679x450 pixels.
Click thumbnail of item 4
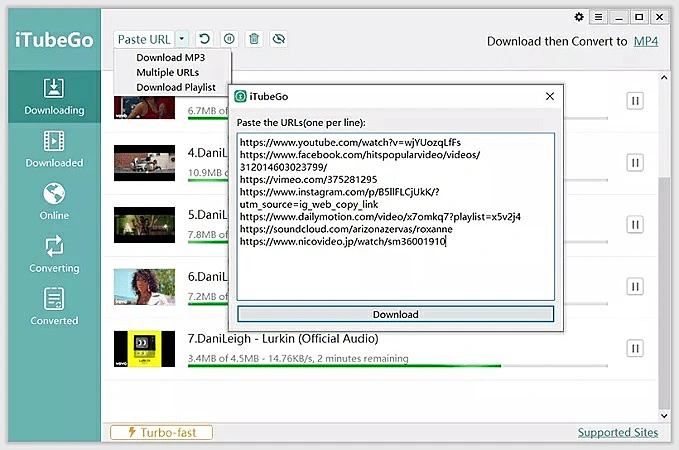pos(145,163)
